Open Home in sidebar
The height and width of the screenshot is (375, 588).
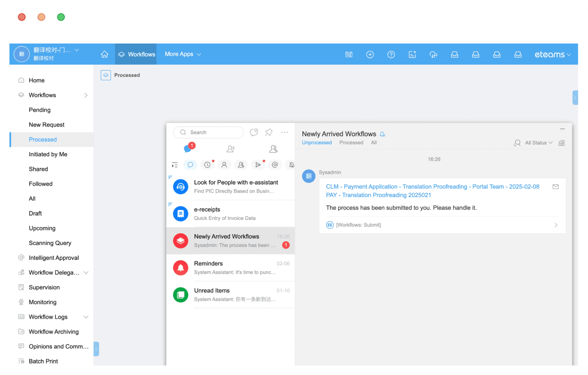[37, 81]
